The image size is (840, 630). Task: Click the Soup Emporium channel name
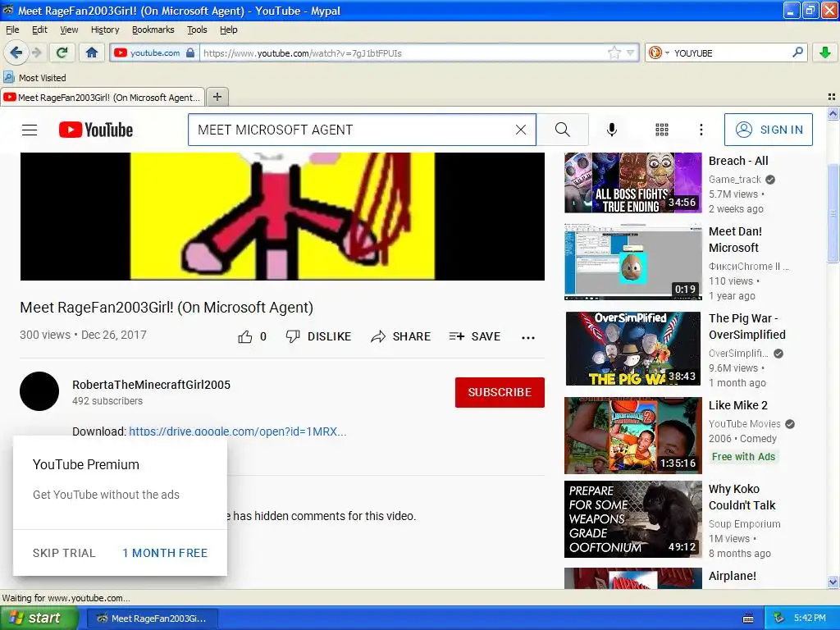point(744,524)
